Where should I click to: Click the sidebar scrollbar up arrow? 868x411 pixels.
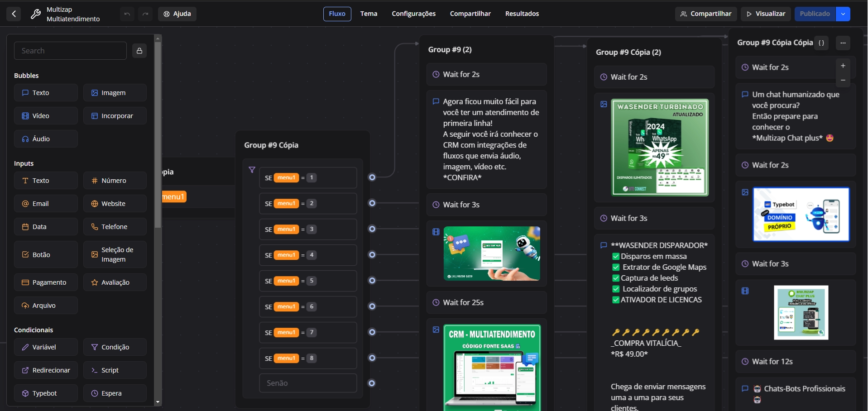pos(158,38)
